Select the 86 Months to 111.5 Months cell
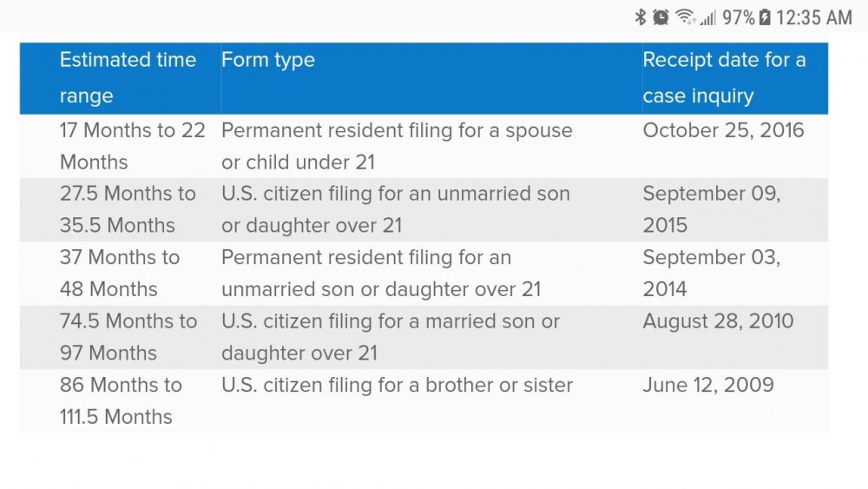Image resolution: width=868 pixels, height=489 pixels. point(121,401)
